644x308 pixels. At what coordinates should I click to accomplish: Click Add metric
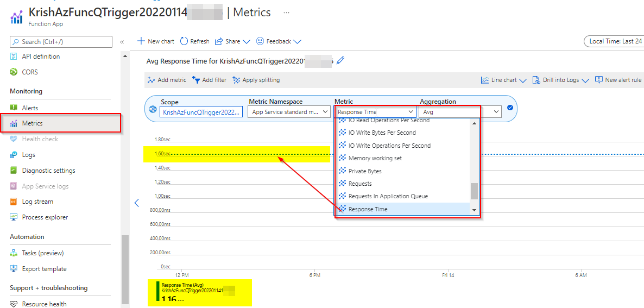point(167,80)
